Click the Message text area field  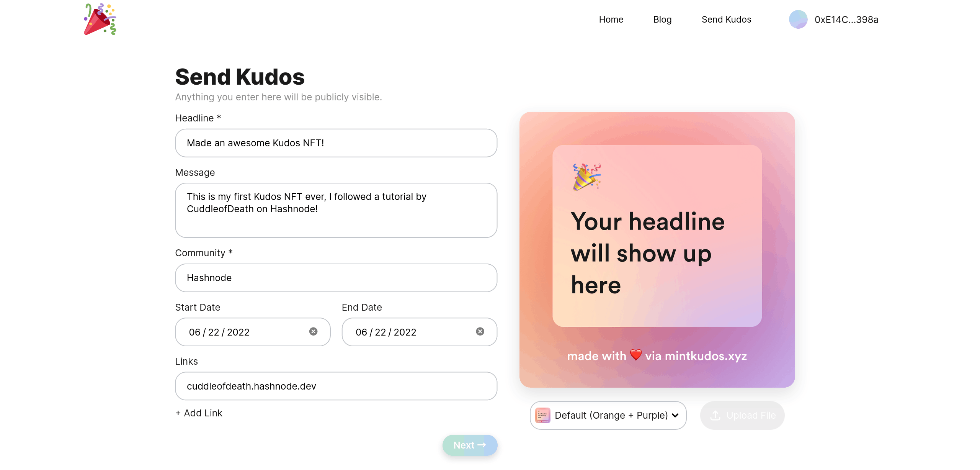(x=336, y=210)
